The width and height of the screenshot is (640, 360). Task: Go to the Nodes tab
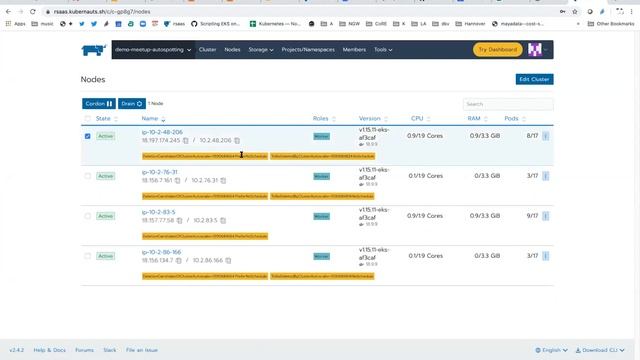click(x=232, y=50)
